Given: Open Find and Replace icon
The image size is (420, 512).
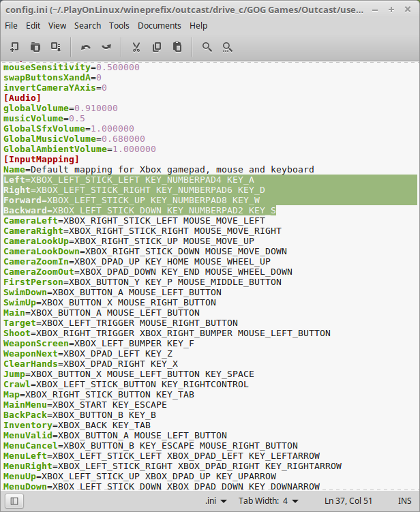Looking at the screenshot, I should point(227,47).
